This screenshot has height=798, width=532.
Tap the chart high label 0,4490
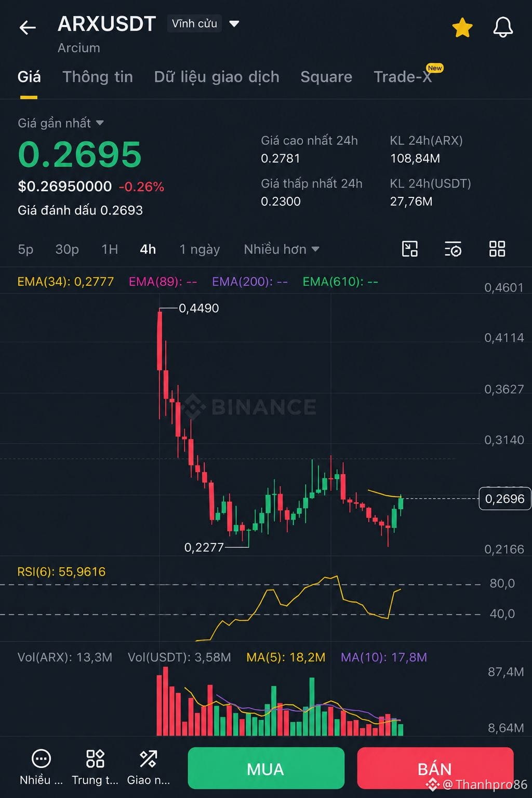198,308
